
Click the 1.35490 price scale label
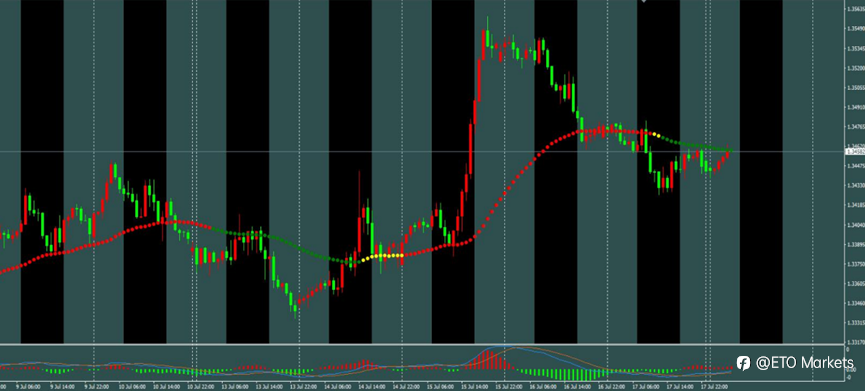(856, 28)
